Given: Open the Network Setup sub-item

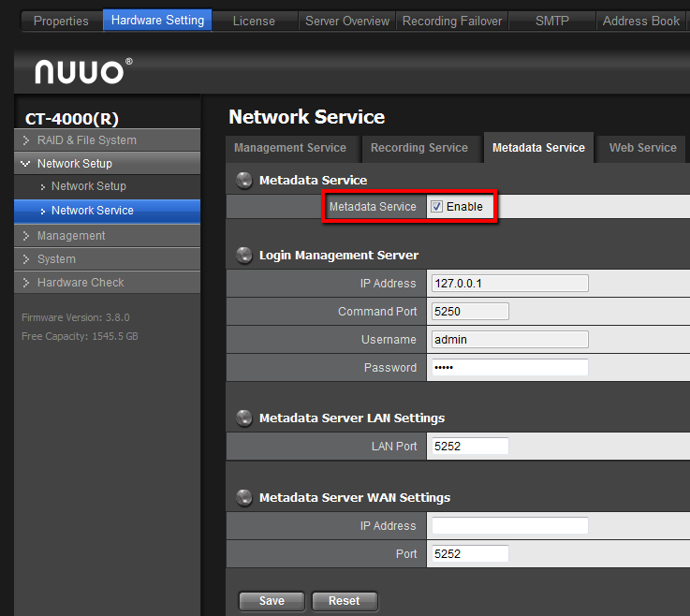Looking at the screenshot, I should tap(88, 186).
